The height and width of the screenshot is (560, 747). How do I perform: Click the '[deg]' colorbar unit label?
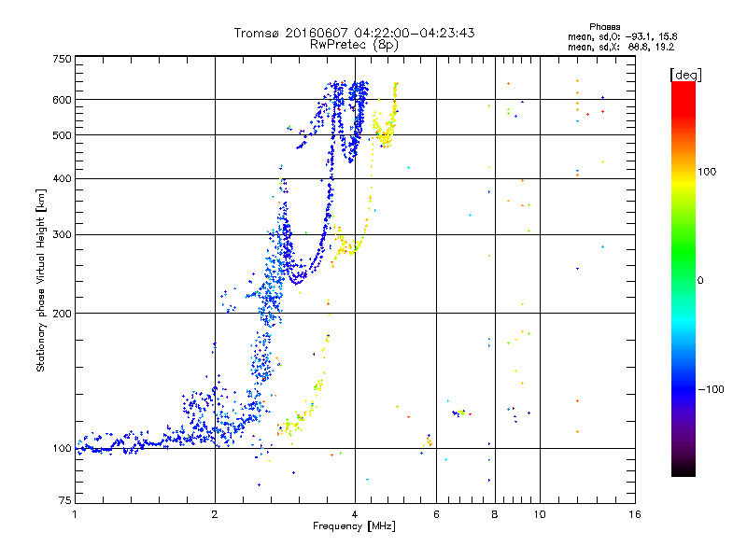coord(685,75)
